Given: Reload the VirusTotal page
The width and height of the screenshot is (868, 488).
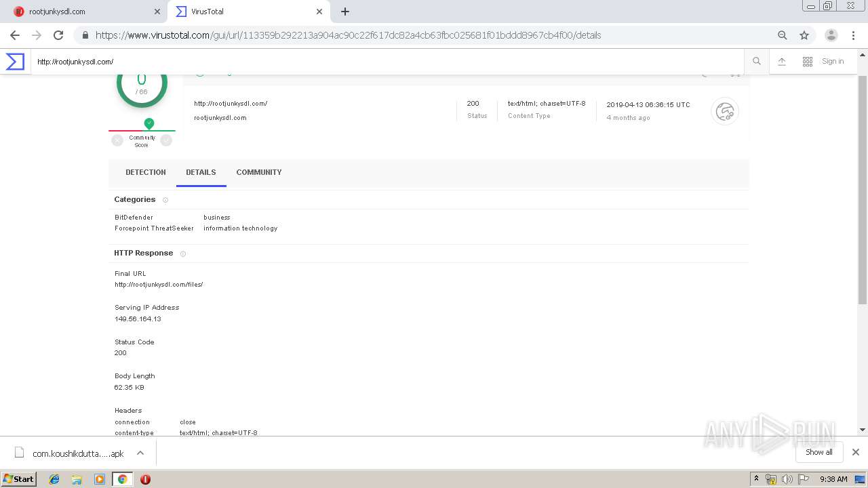Looking at the screenshot, I should (x=58, y=35).
